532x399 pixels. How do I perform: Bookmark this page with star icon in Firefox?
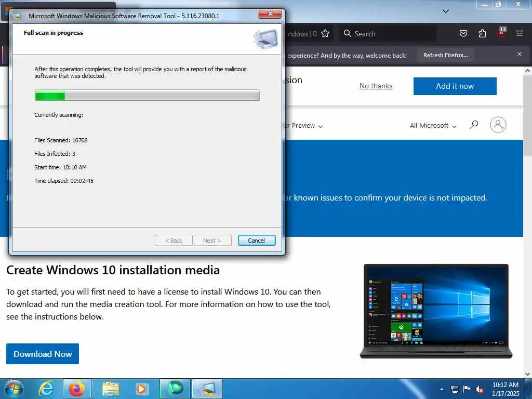click(x=325, y=34)
